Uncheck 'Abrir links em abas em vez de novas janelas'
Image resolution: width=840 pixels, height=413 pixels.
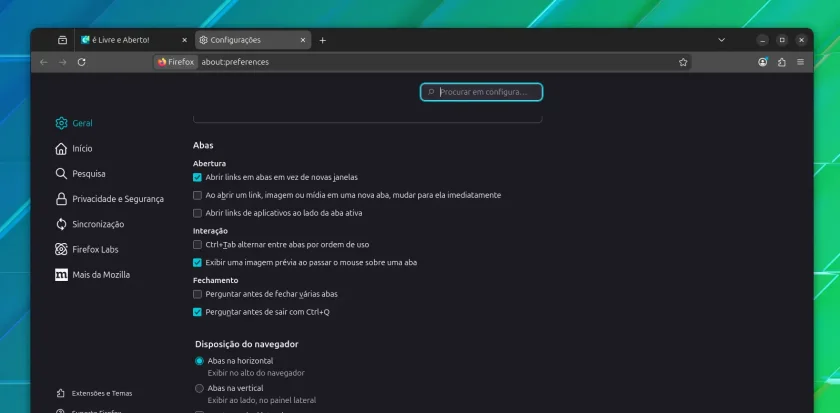pyautogui.click(x=197, y=177)
